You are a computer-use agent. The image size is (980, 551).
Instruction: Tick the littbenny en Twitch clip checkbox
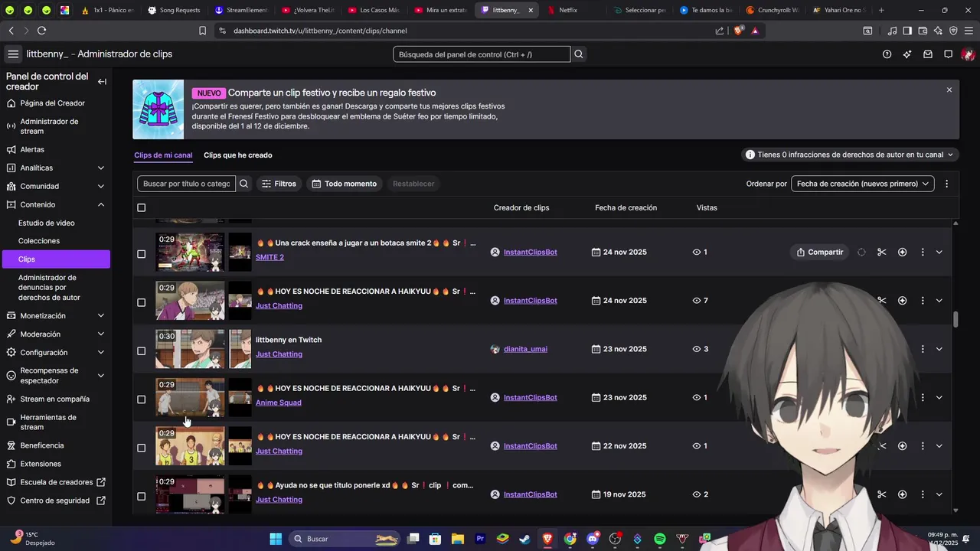click(141, 351)
